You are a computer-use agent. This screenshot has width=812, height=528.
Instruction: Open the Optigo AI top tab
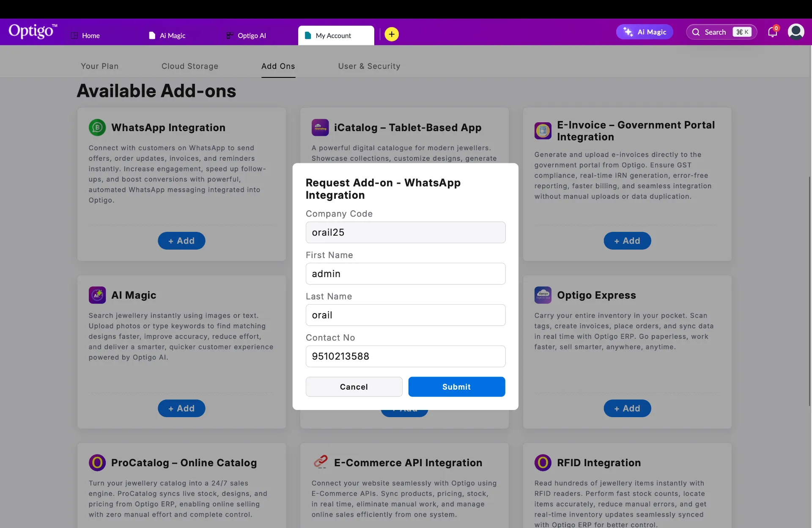(x=247, y=36)
